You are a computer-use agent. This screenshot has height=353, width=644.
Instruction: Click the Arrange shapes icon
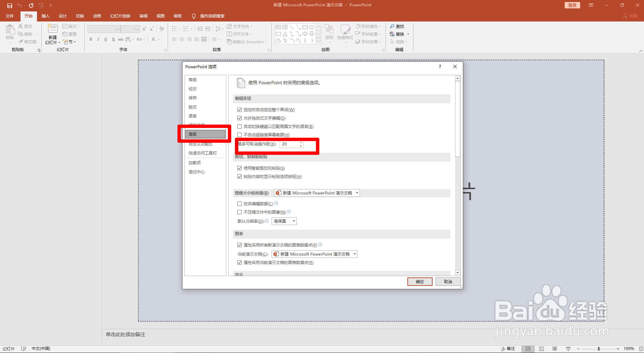[329, 29]
